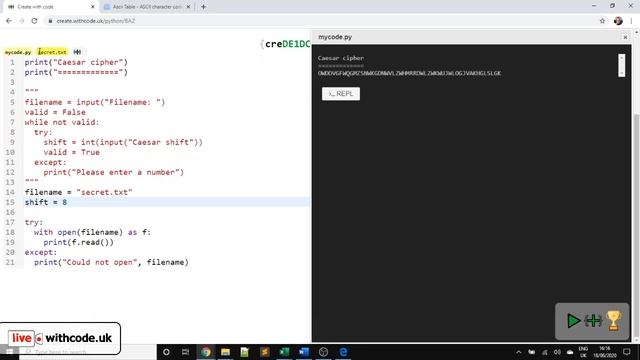The height and width of the screenshot is (360, 640).
Task: Click line 19 print(f.read())
Action: click(79, 242)
